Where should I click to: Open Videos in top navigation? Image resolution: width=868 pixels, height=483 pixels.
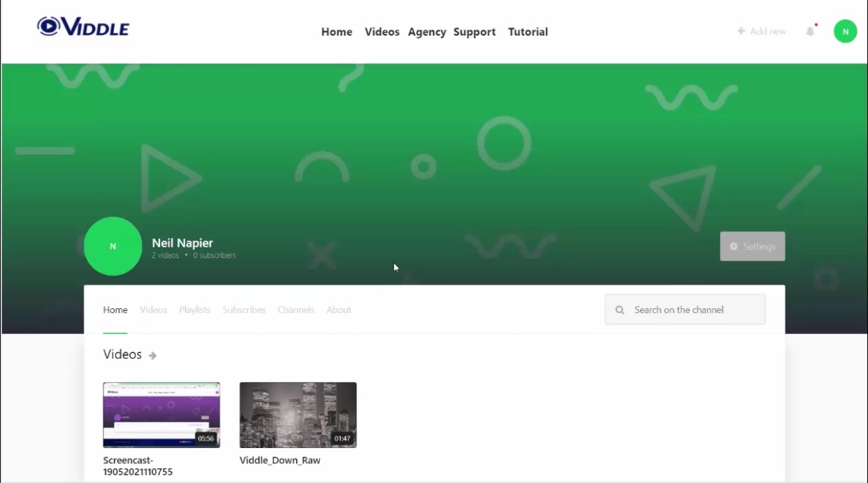[382, 32]
